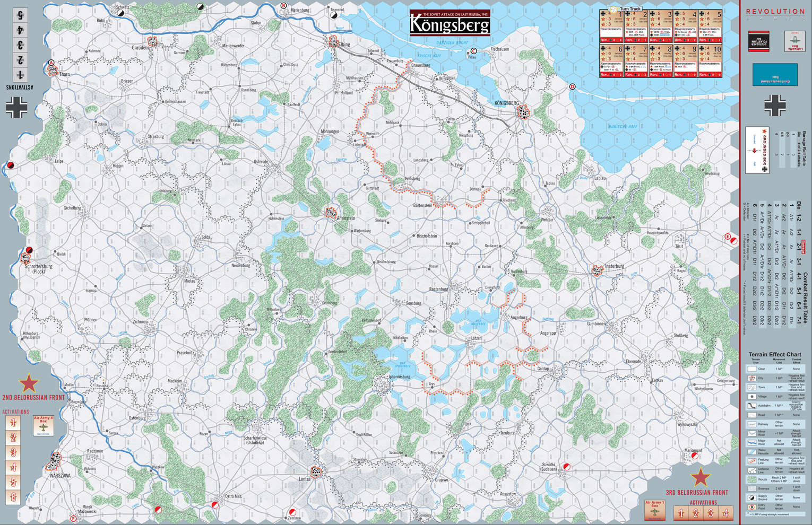Click the supply source marker near Tiegenhof
Viewport: 812px width, 525px height.
tap(334, 15)
